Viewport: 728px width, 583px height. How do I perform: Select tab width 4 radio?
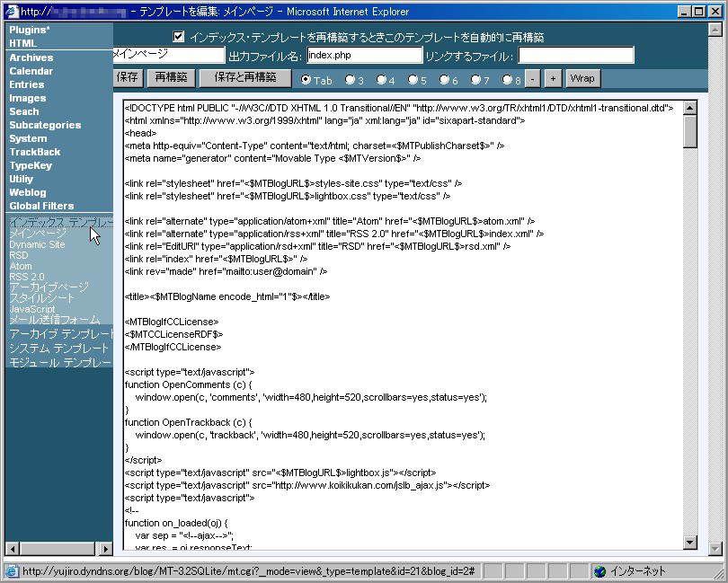(x=381, y=79)
